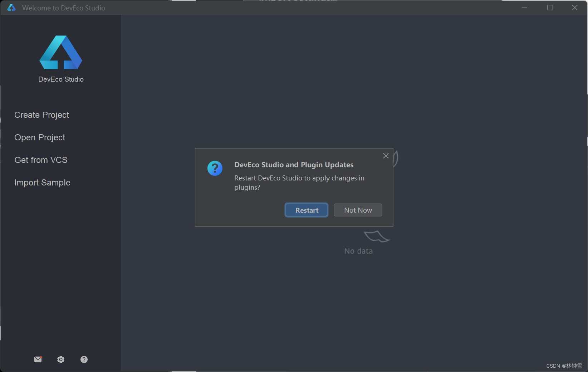Click the blue question icon in dialog
The image size is (588, 372).
(215, 168)
